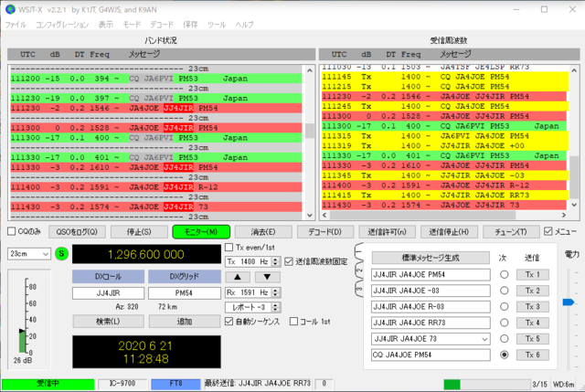Click the 標準メッセージ生成 button
The image size is (585, 392).
point(431,258)
